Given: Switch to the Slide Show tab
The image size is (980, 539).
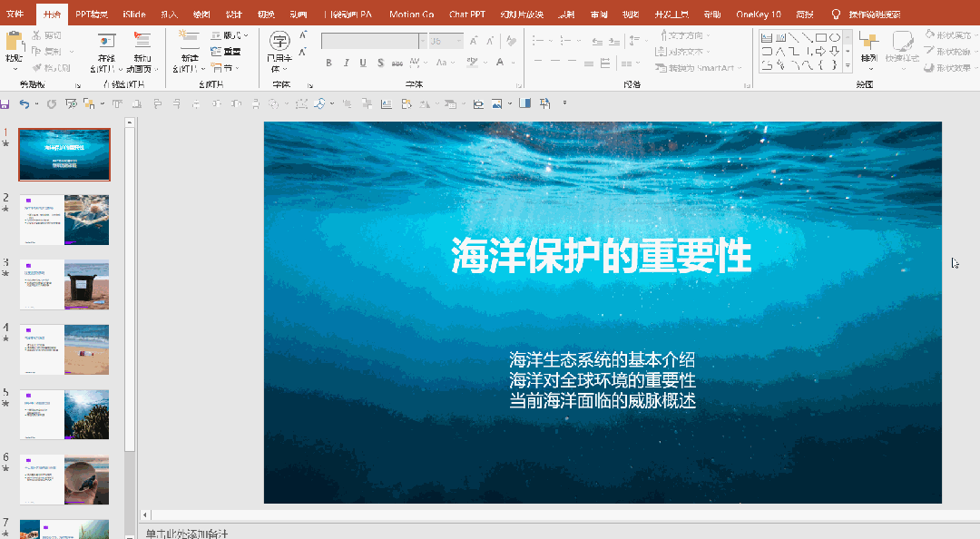Looking at the screenshot, I should point(522,14).
